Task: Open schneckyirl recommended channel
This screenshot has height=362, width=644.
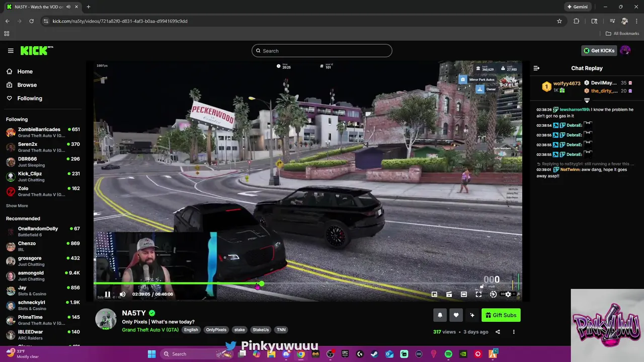Action: tap(43, 305)
